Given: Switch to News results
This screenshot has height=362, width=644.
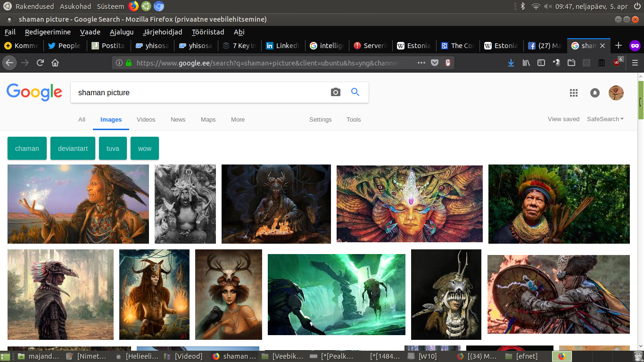Looking at the screenshot, I should [x=178, y=120].
